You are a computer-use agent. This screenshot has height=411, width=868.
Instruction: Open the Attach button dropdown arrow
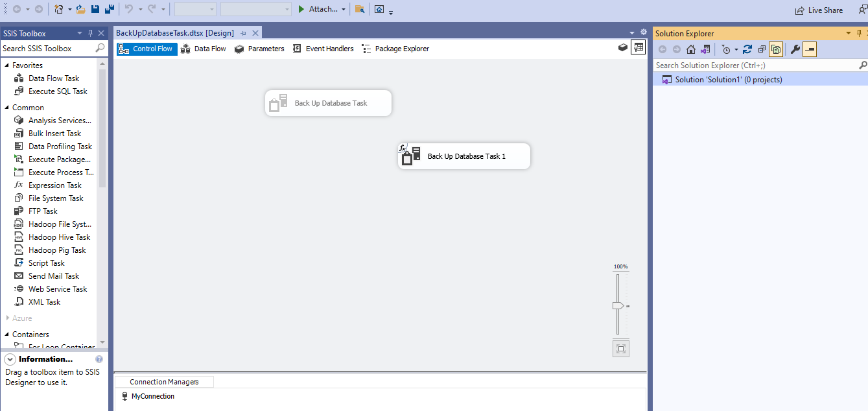[344, 9]
